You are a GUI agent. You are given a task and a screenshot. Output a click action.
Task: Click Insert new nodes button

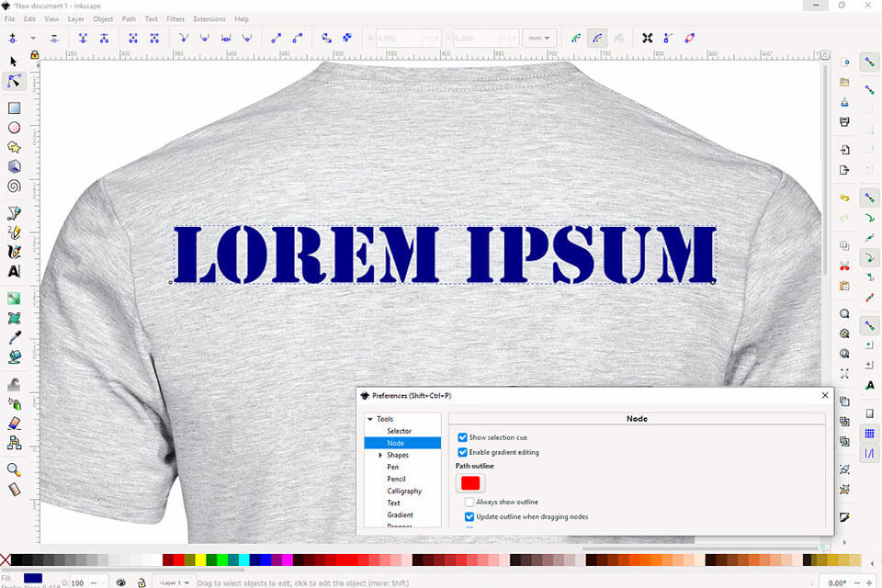point(13,39)
